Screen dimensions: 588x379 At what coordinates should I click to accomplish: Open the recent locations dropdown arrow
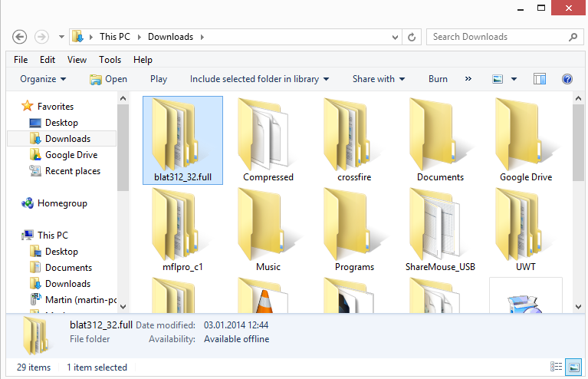tap(61, 37)
